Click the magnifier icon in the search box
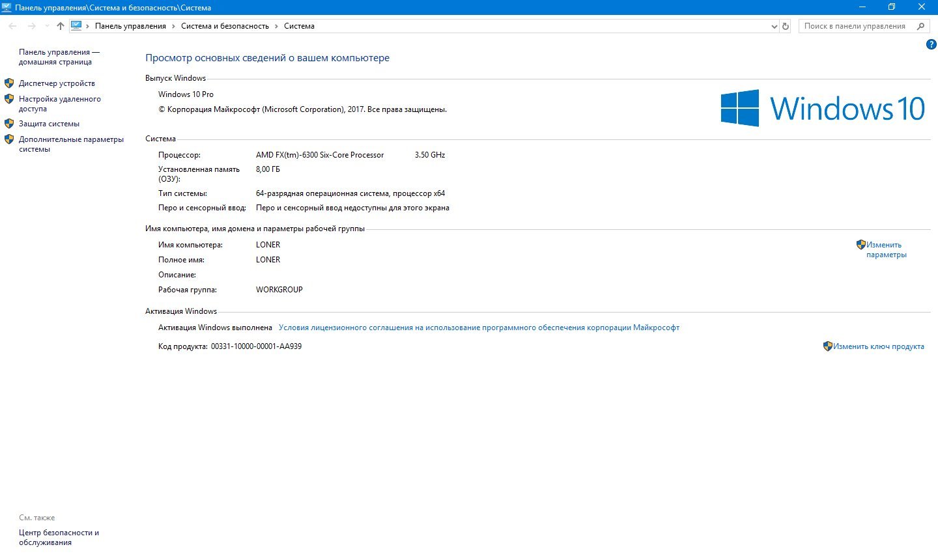The height and width of the screenshot is (560, 938). pyautogui.click(x=920, y=26)
